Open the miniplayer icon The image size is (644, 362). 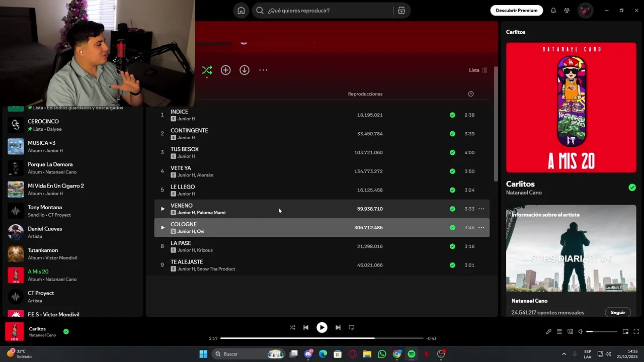625,332
